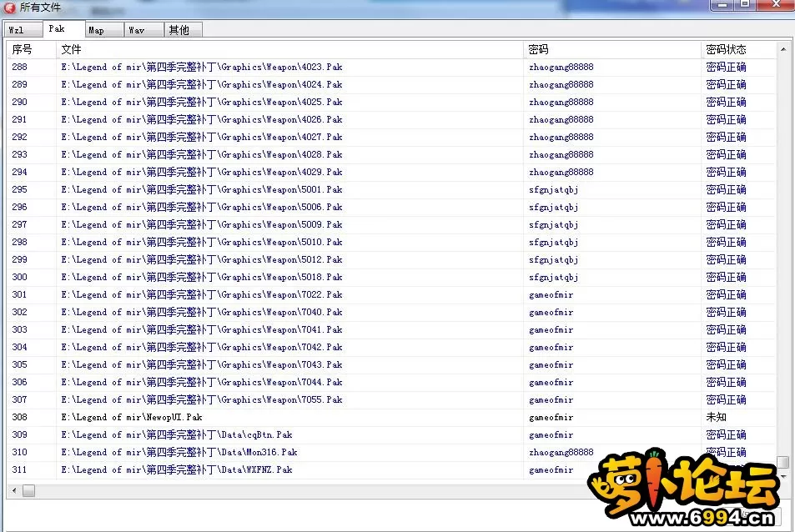Click the 密码 column header

[612, 49]
